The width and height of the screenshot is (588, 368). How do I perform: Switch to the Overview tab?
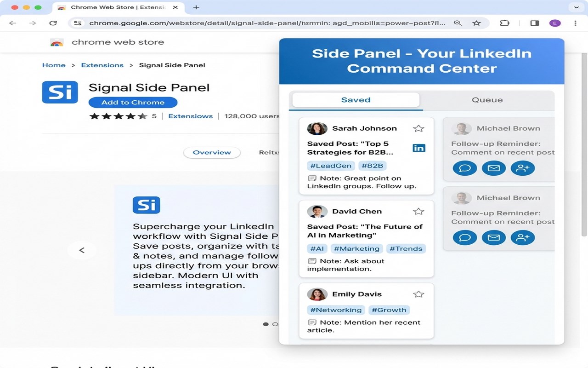212,153
